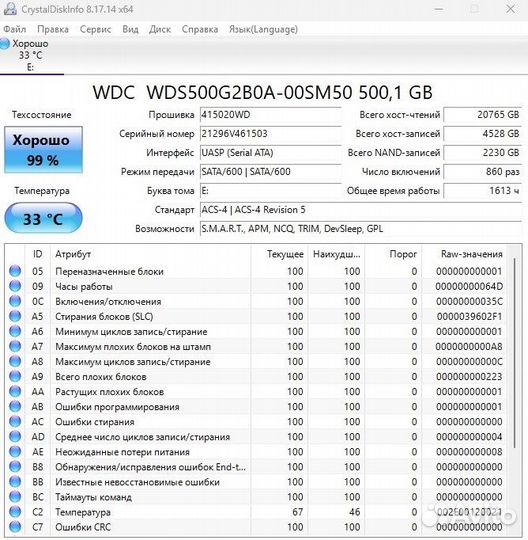Screen dimensions: 528x540
Task: Click the Буква тома field E:
Action: (x=271, y=190)
